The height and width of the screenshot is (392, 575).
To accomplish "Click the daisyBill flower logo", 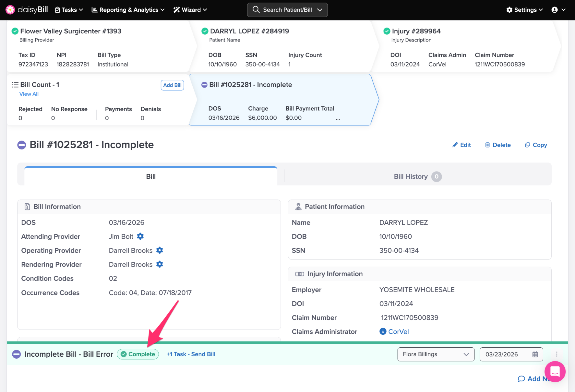I will tap(10, 10).
